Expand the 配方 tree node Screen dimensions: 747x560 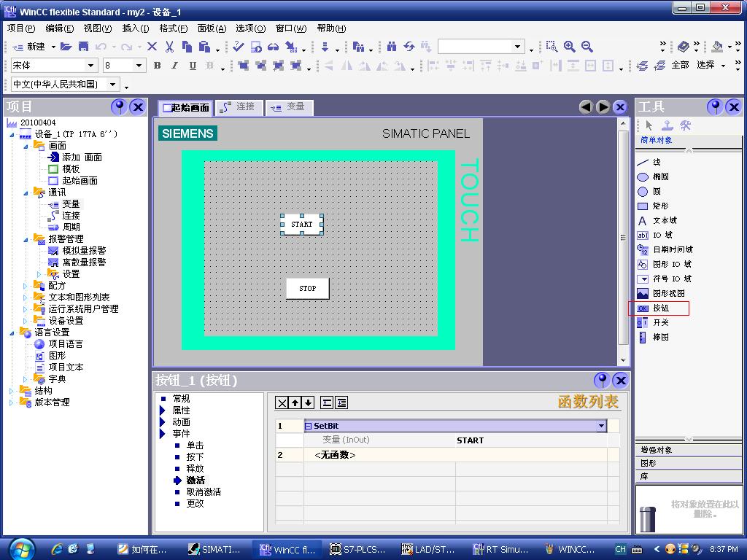click(x=26, y=286)
